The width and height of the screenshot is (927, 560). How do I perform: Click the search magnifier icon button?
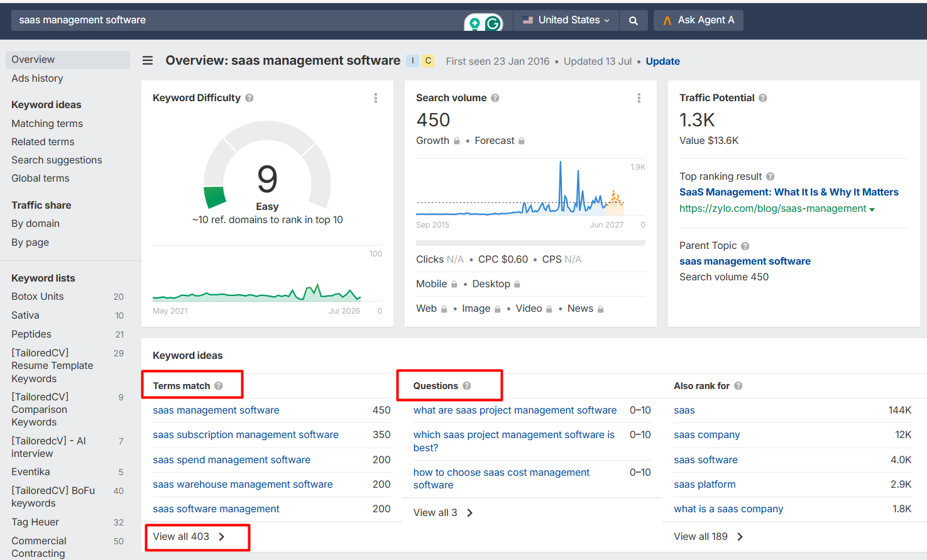634,20
